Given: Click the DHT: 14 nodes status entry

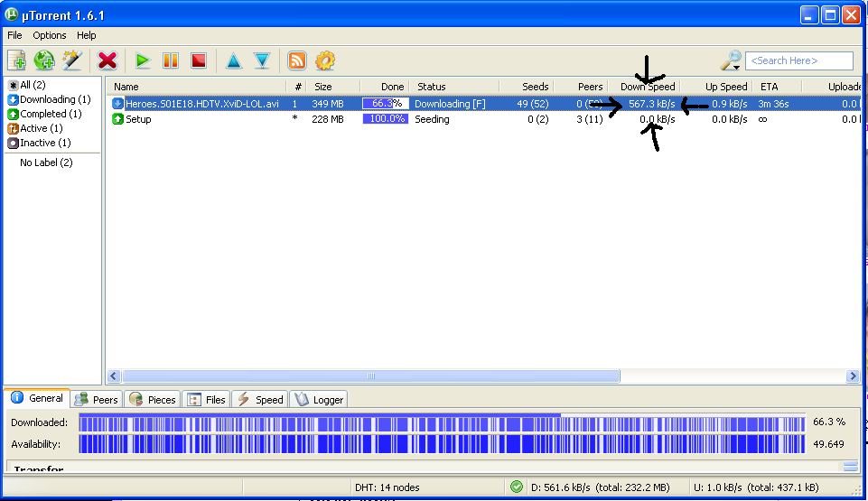Looking at the screenshot, I should [387, 487].
